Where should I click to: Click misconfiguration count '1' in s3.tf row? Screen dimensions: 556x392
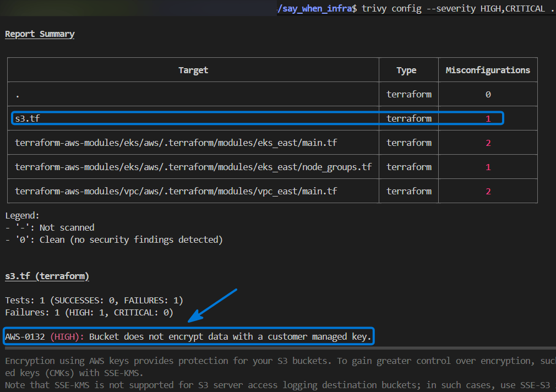(x=488, y=118)
